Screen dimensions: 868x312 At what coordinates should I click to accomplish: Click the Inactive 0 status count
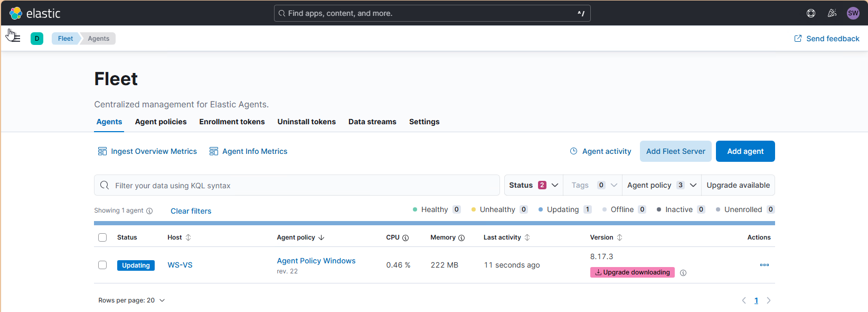pyautogui.click(x=681, y=209)
